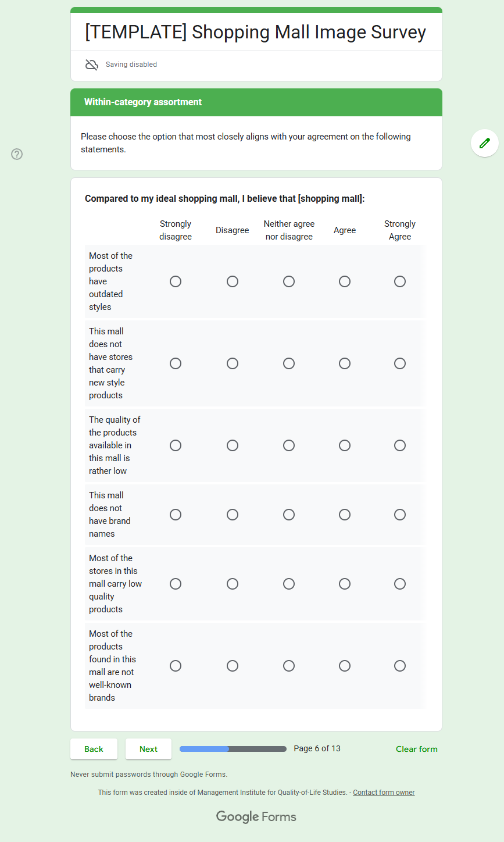Choose Neither agree nor disagree for new style products
This screenshot has height=842, width=504.
[289, 363]
